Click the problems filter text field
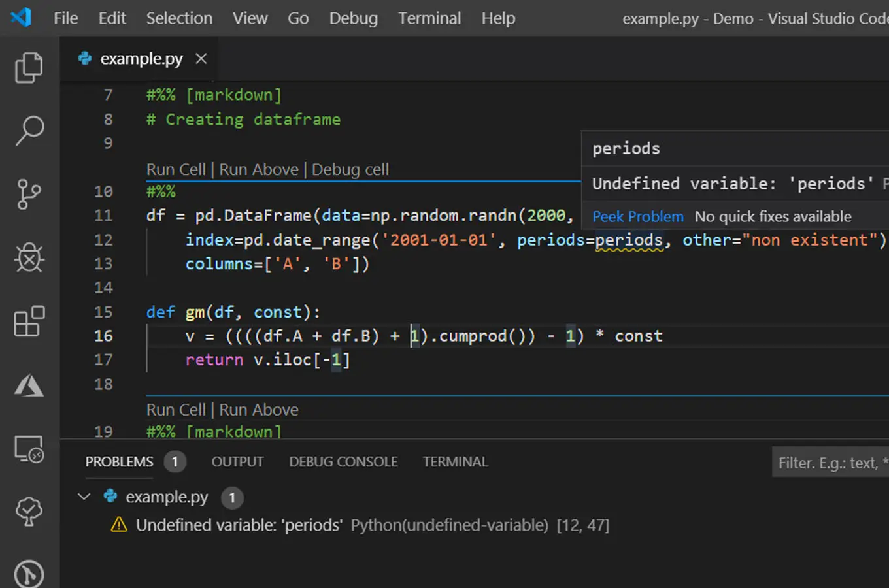This screenshot has height=588, width=889. [x=830, y=463]
